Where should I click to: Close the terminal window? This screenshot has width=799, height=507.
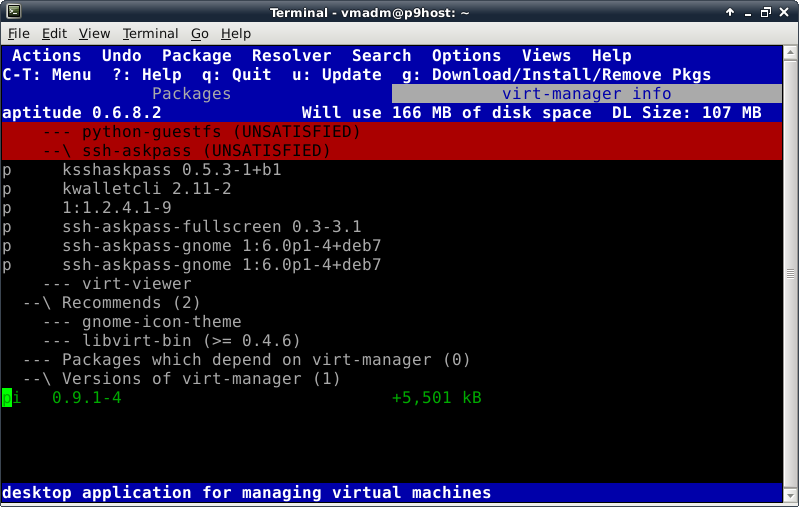tap(785, 12)
